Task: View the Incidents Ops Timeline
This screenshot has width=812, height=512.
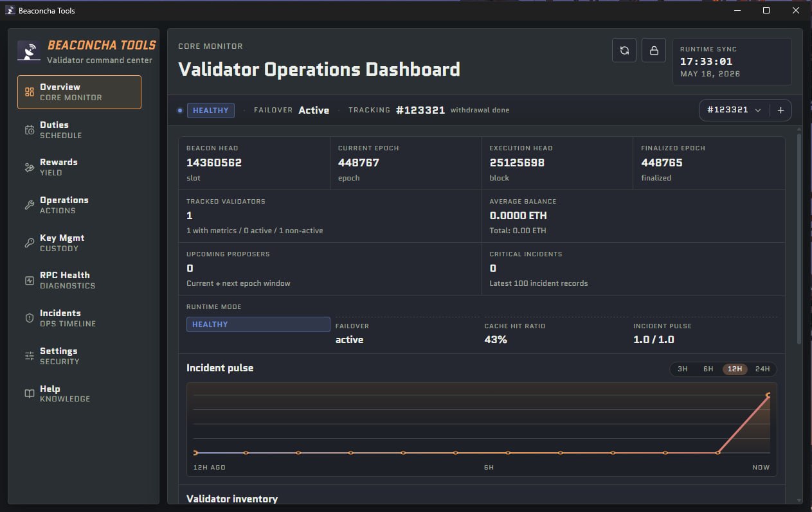Action: click(79, 318)
